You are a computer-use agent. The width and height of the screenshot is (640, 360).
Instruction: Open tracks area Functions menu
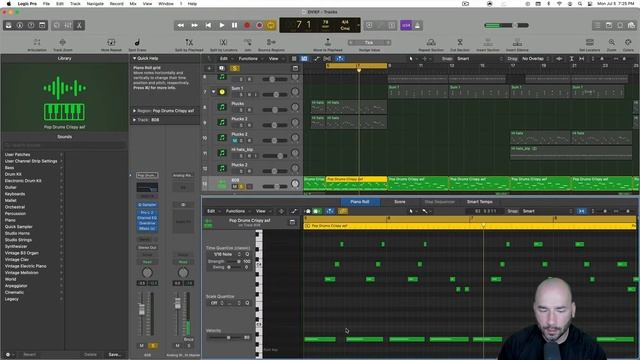point(248,59)
